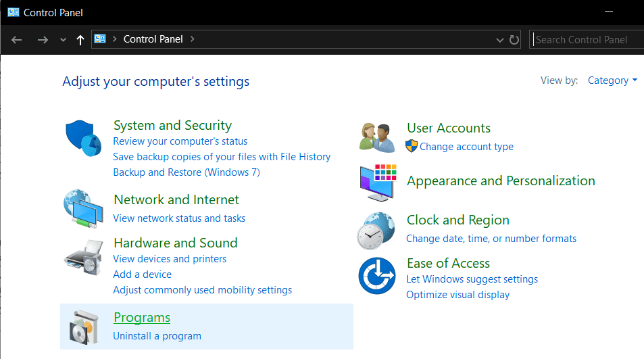Click the Control Panel icon in address bar
The image size is (644, 359).
coord(100,39)
